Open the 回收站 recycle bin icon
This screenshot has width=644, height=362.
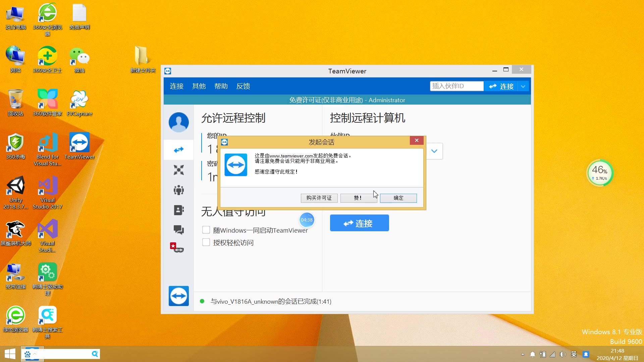click(x=16, y=103)
